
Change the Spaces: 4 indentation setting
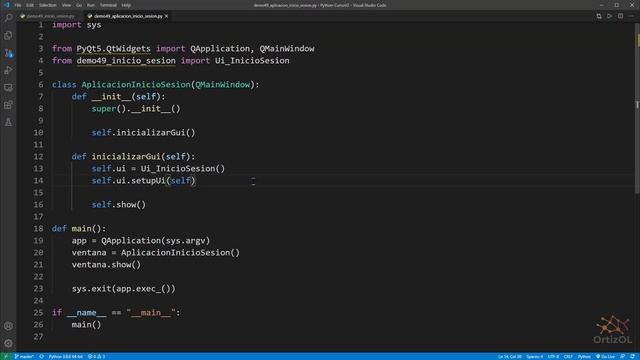tap(534, 356)
